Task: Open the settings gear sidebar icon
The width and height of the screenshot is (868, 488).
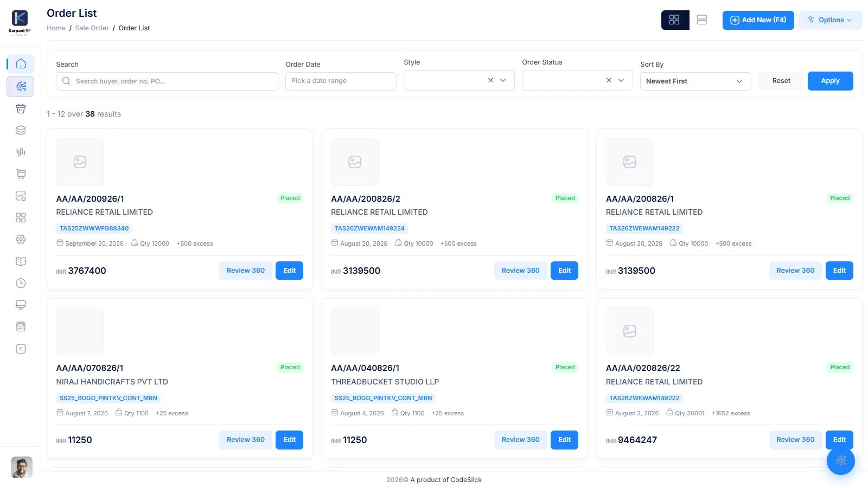Action: (21, 239)
